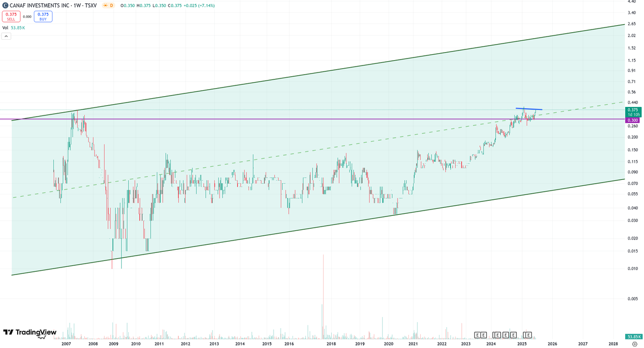
Task: Click the 2007 label on time axis
Action: [67, 344]
